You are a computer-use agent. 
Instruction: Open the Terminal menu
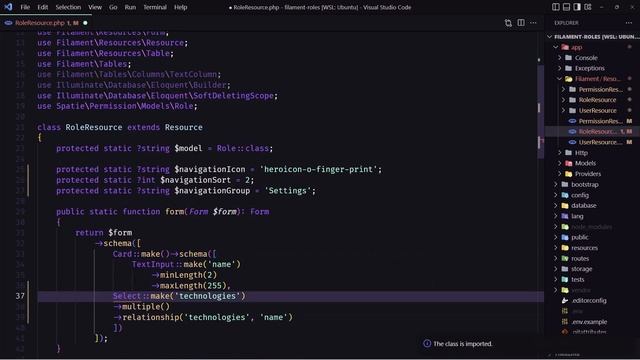[155, 7]
